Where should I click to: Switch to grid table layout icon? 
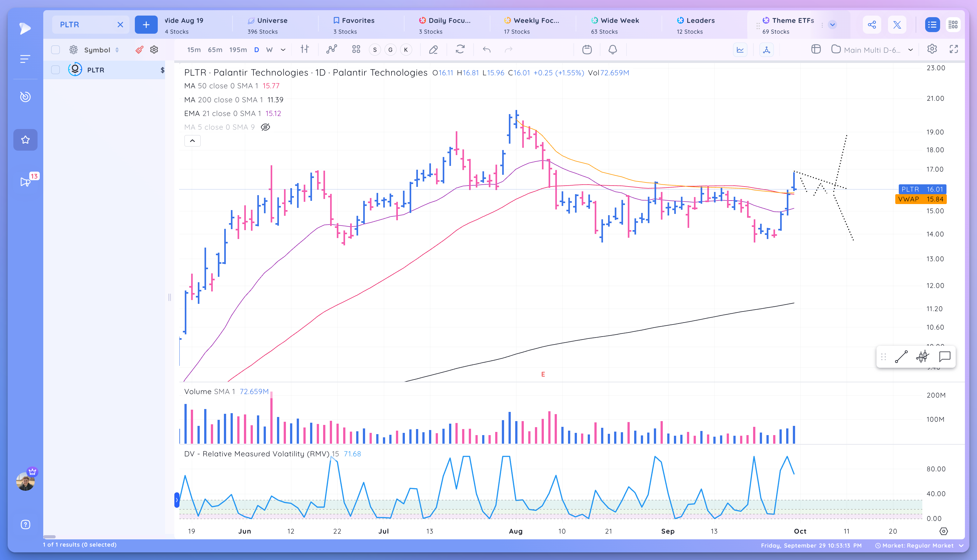953,25
